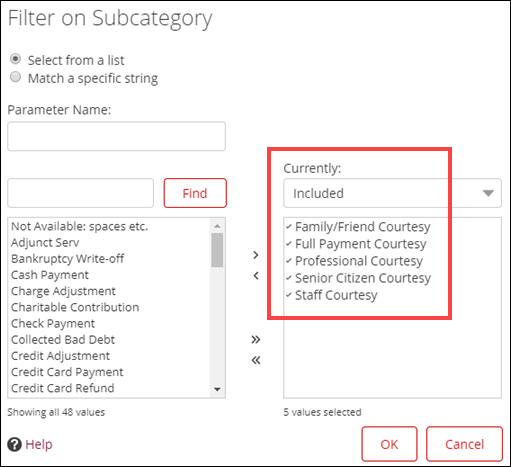Image resolution: width=511 pixels, height=467 pixels.
Task: Click the values list scrollbar thumb
Action: (217, 250)
